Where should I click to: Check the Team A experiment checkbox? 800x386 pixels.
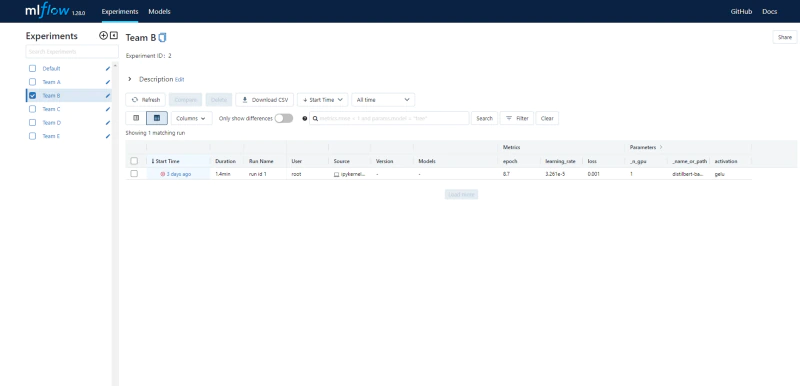click(x=33, y=82)
